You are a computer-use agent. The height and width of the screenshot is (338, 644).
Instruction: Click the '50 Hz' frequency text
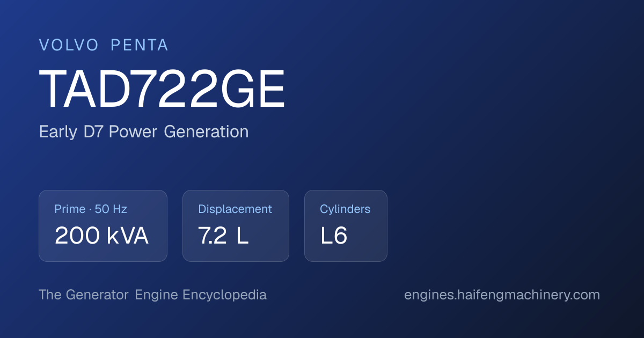click(111, 209)
